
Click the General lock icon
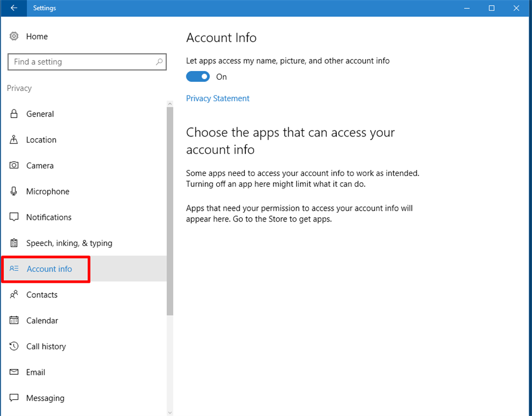(14, 114)
